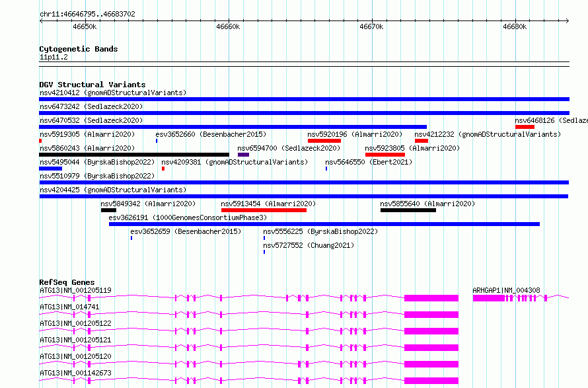The height and width of the screenshot is (388, 588).
Task: Select ATG13 NM_001205120 transcript label
Action: point(75,356)
